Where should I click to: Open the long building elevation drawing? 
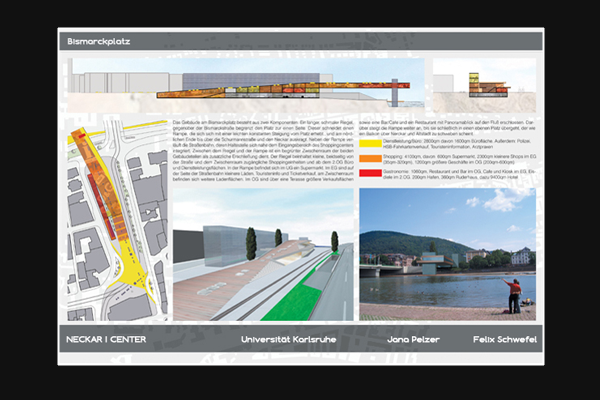click(245, 88)
